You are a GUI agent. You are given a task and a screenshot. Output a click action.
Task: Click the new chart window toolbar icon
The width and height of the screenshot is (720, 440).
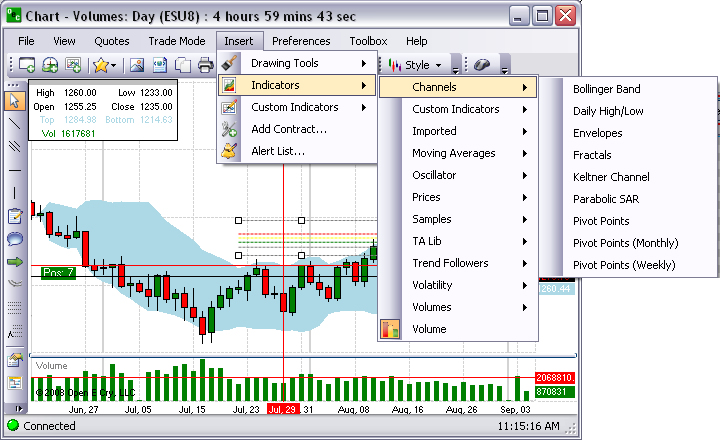(x=26, y=65)
